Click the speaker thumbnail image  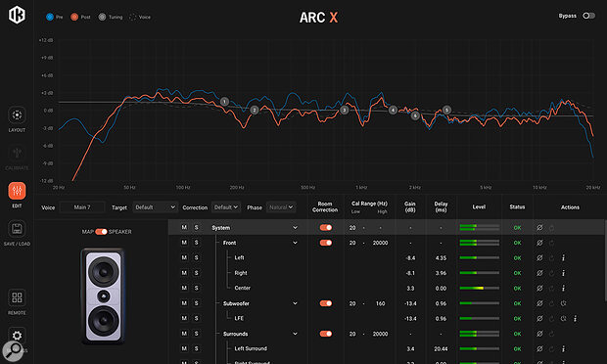coord(103,296)
